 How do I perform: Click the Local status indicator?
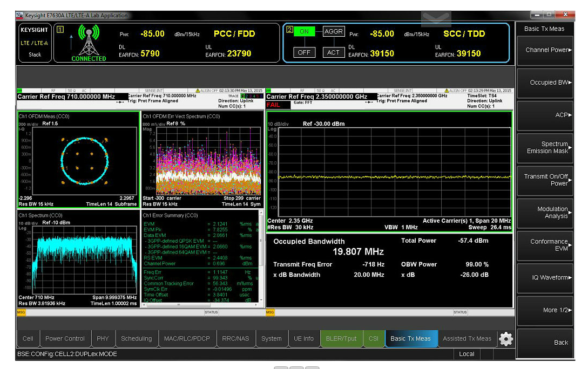coord(467,354)
